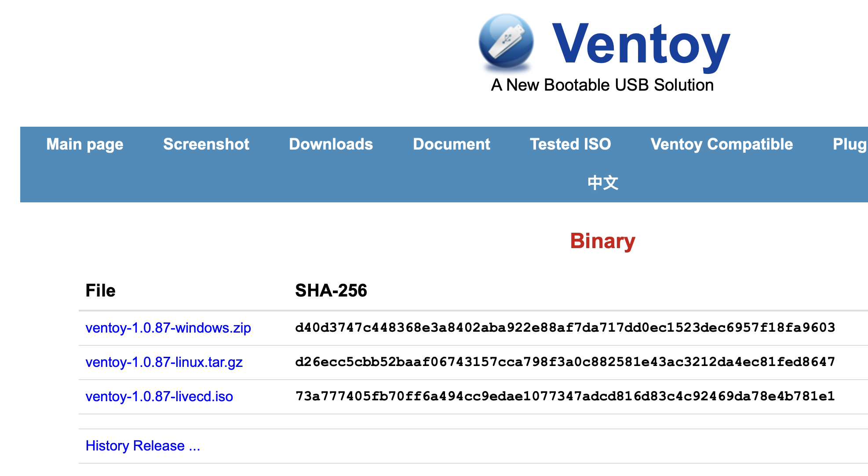
Task: Download ventoy-1.0.87-livecd.iso
Action: pos(159,396)
